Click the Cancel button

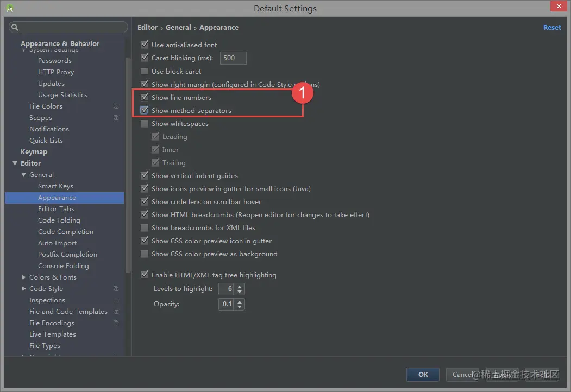[462, 375]
